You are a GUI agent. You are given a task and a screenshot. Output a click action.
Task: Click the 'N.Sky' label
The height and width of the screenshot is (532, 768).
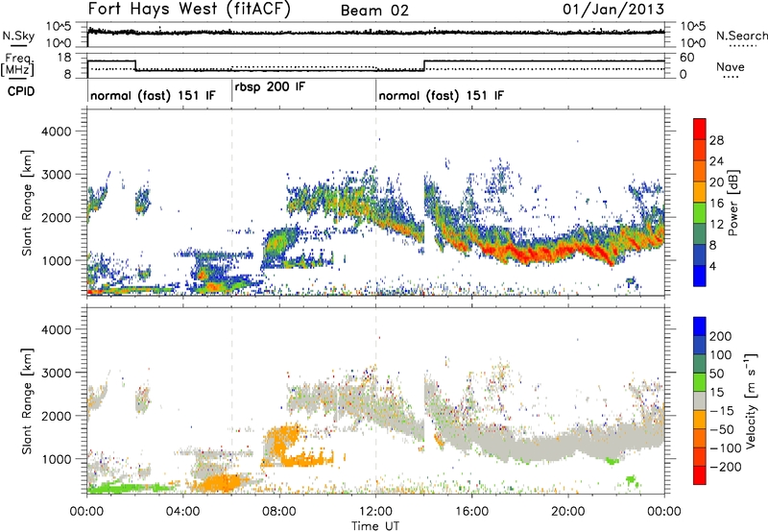pyautogui.click(x=18, y=36)
